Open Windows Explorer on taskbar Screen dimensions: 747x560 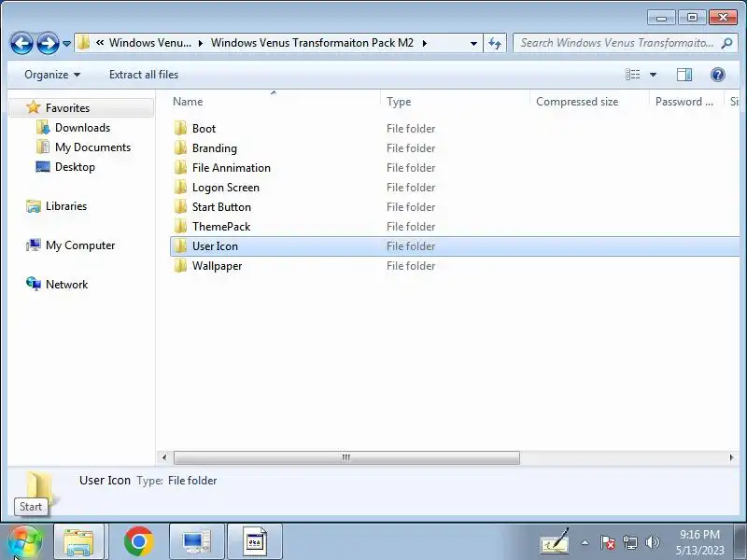click(79, 542)
